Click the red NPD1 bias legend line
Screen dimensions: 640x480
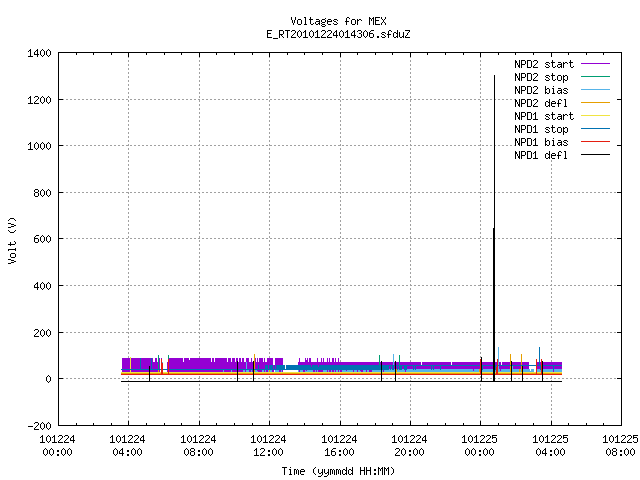pos(595,142)
